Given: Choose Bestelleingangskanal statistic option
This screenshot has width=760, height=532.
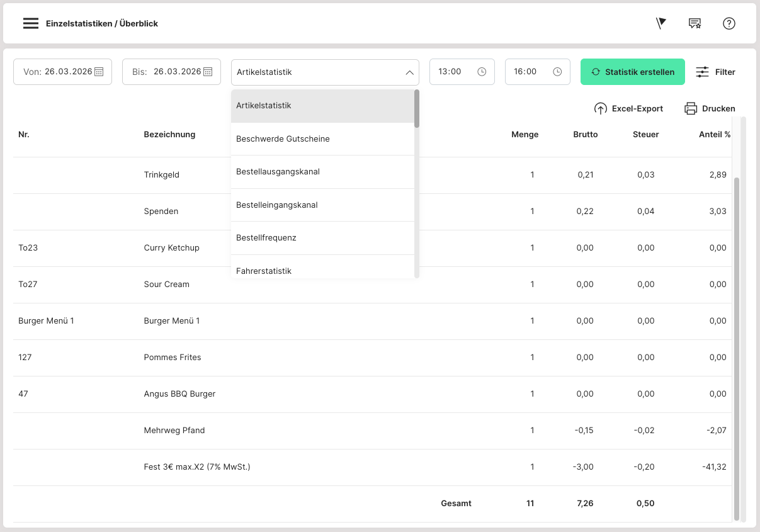Looking at the screenshot, I should [276, 205].
